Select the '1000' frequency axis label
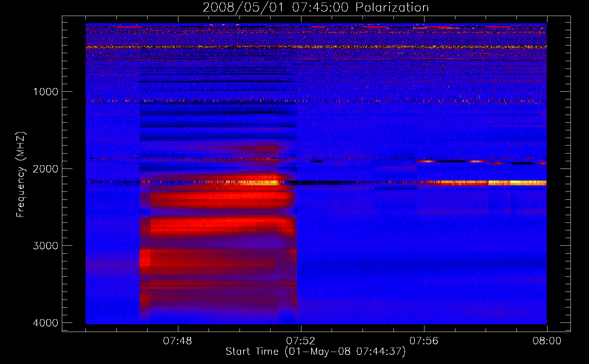The width and height of the screenshot is (589, 364). (46, 92)
